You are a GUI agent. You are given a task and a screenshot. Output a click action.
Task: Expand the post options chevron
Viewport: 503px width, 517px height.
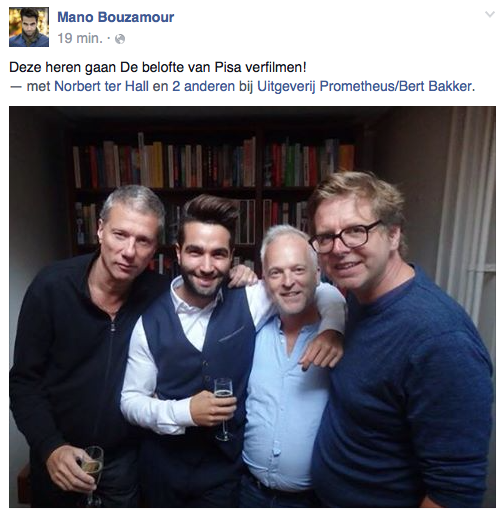tap(490, 14)
